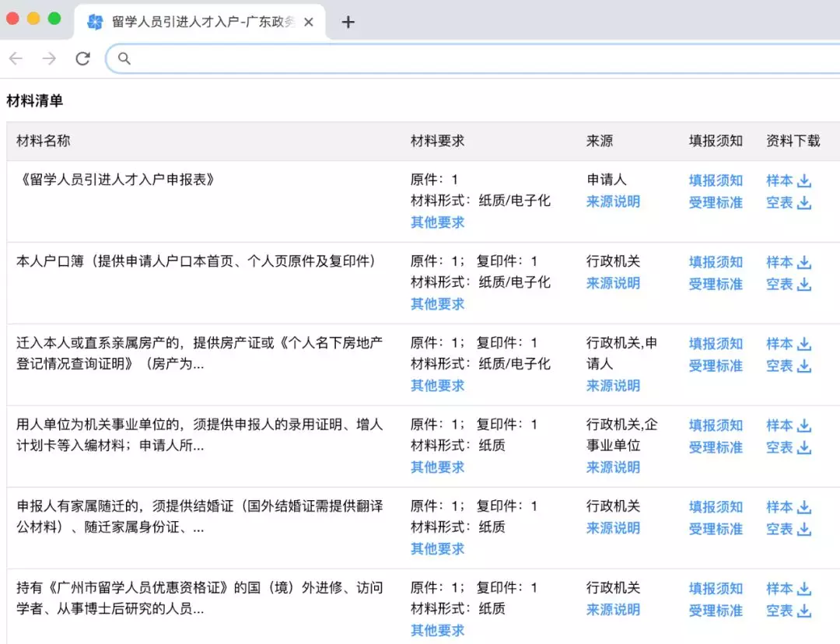Download 样本 for 迁入本人或直系亲属房产 row

click(789, 344)
